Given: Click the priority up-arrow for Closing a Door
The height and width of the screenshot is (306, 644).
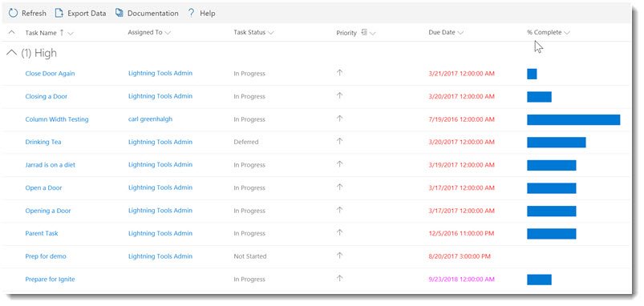Looking at the screenshot, I should pos(339,96).
